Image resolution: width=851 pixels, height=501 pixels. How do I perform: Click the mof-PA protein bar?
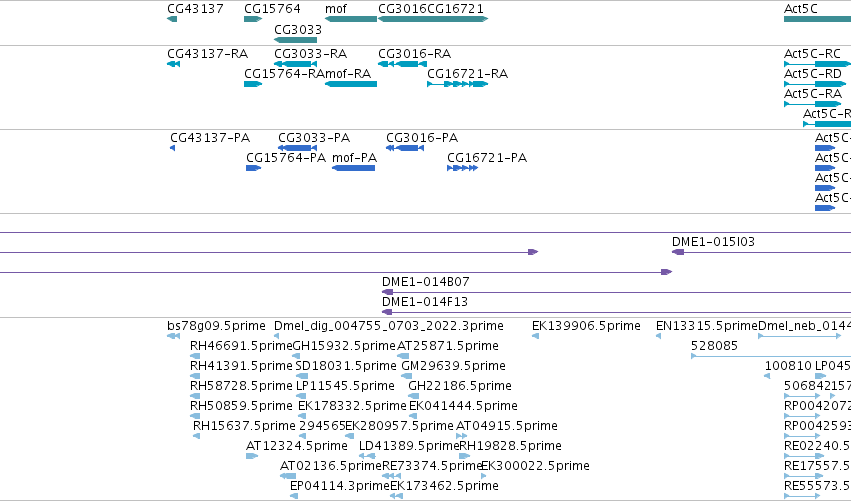(353, 168)
